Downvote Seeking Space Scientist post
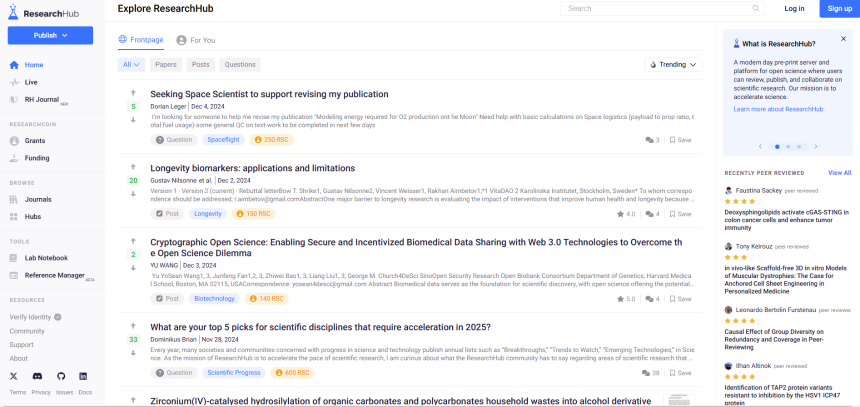Screen dimensions: 860x407 coord(133,120)
